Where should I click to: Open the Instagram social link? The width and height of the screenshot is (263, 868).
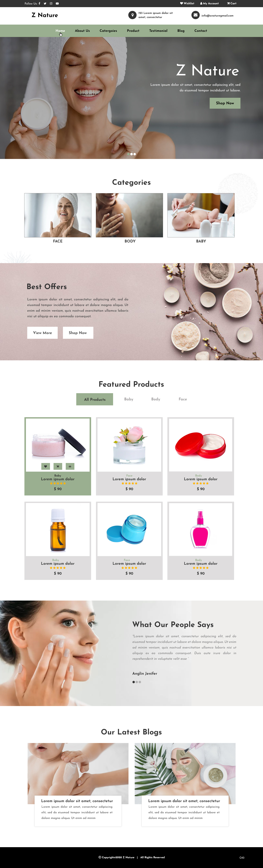[51, 3]
